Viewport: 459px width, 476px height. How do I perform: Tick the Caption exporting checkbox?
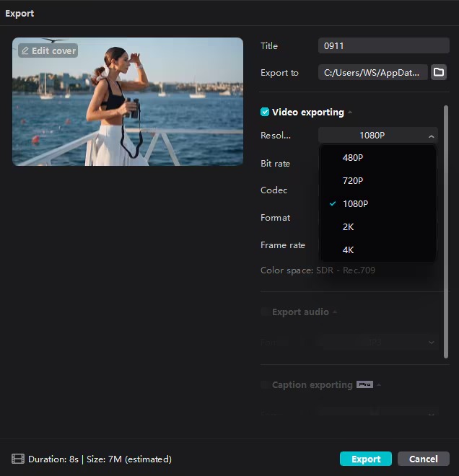click(x=265, y=384)
